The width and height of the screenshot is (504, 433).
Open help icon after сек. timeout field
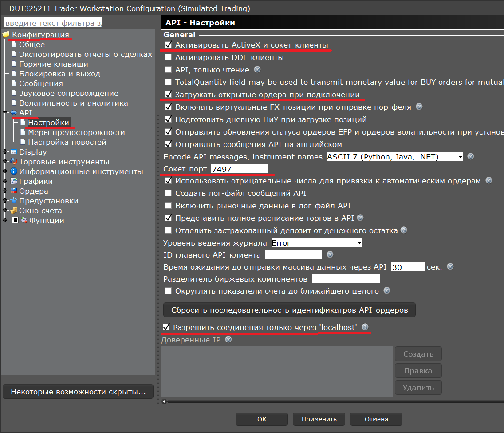click(x=450, y=266)
